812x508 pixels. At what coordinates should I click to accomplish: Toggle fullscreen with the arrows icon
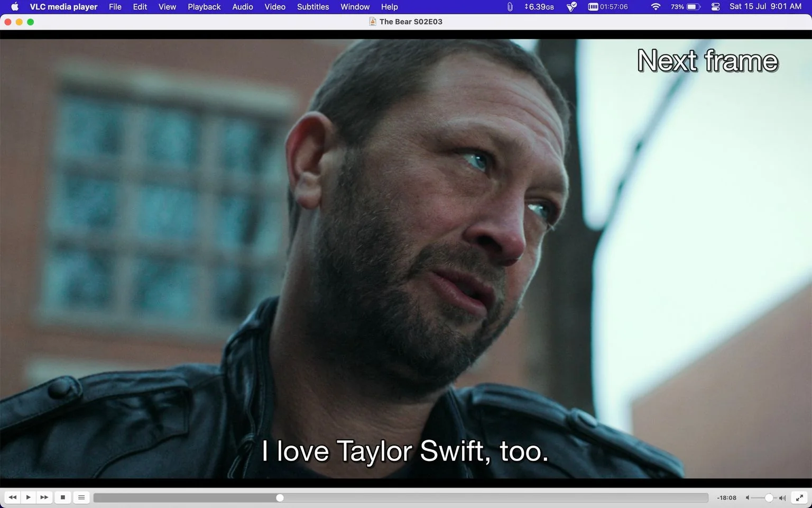point(800,497)
